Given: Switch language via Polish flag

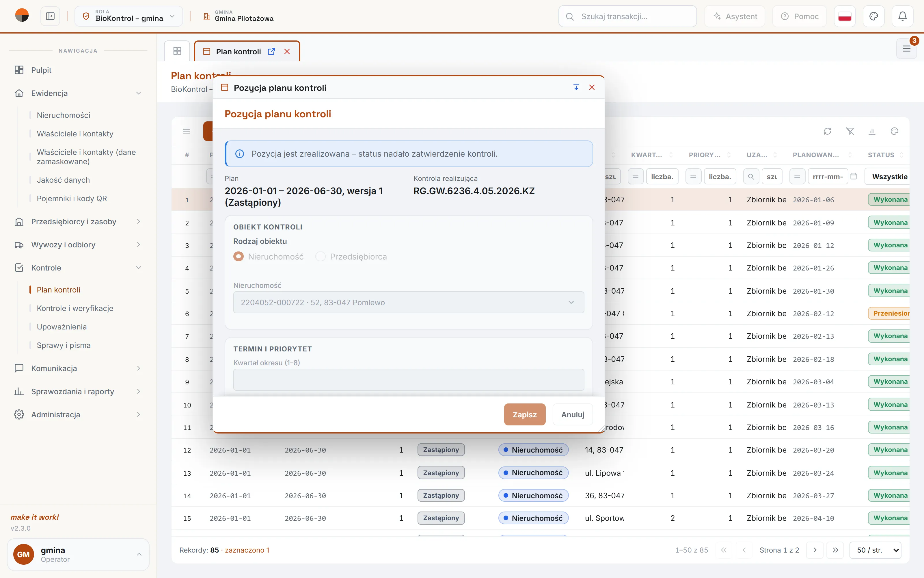Looking at the screenshot, I should coord(845,16).
